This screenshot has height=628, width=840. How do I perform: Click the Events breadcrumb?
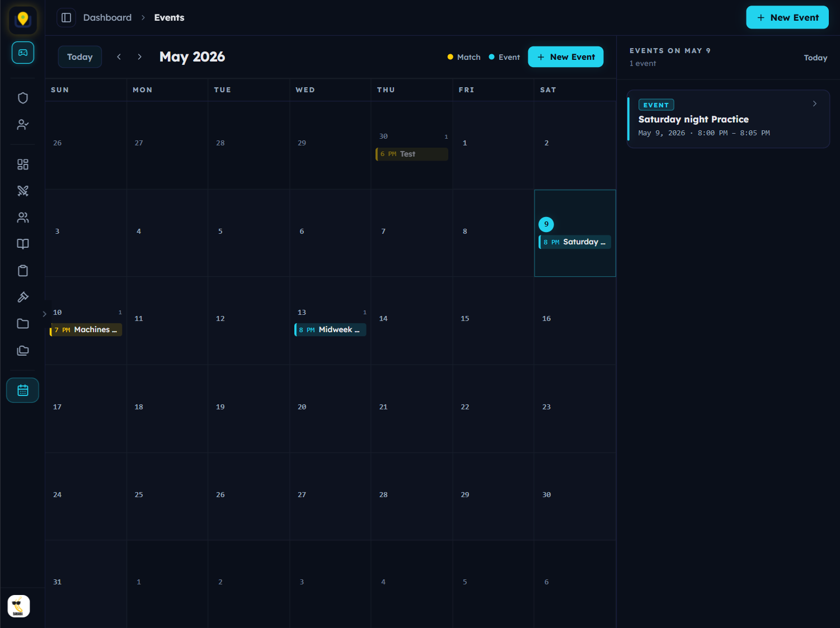point(169,18)
